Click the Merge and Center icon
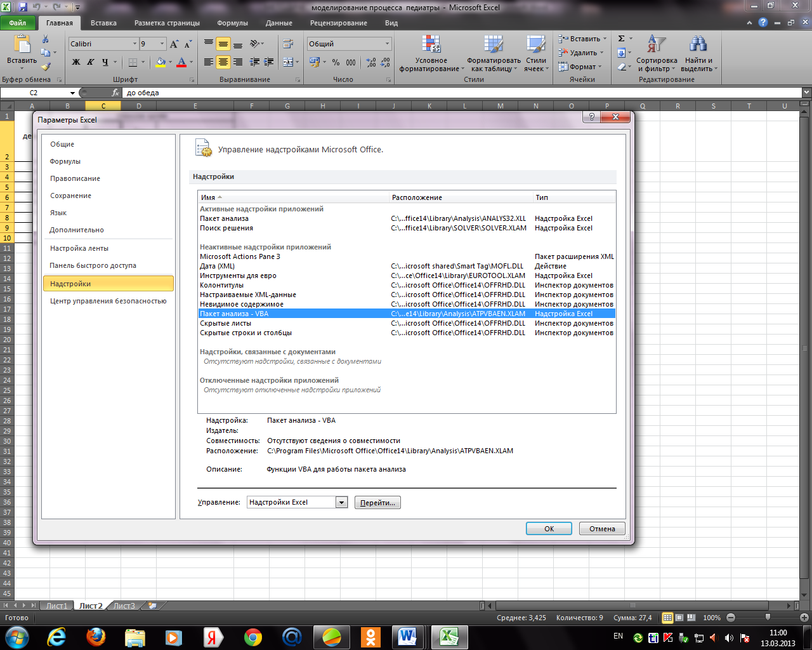812x650 pixels. 288,62
